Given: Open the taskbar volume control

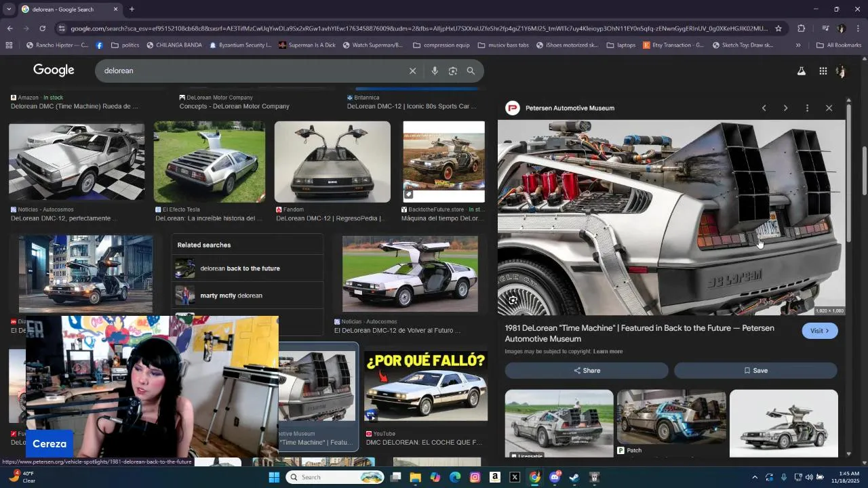Looking at the screenshot, I should tap(808, 477).
